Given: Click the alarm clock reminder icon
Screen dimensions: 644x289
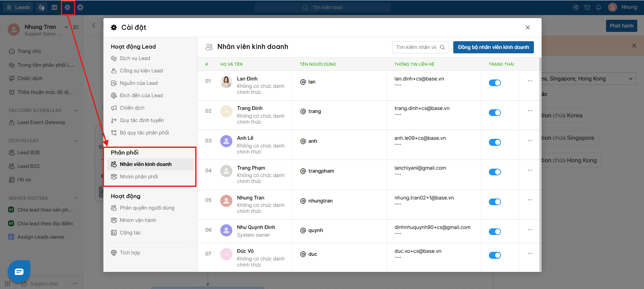Looking at the screenshot, I should 587,7.
